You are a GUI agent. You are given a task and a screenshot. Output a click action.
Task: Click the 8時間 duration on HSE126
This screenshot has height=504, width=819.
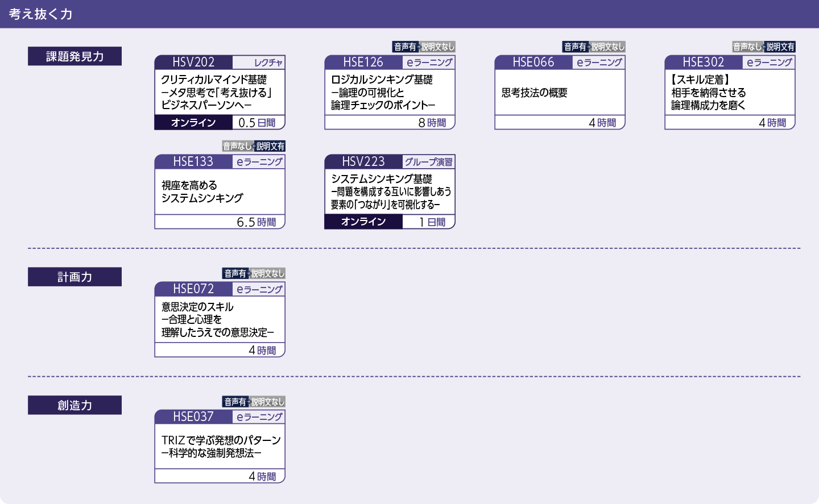432,123
